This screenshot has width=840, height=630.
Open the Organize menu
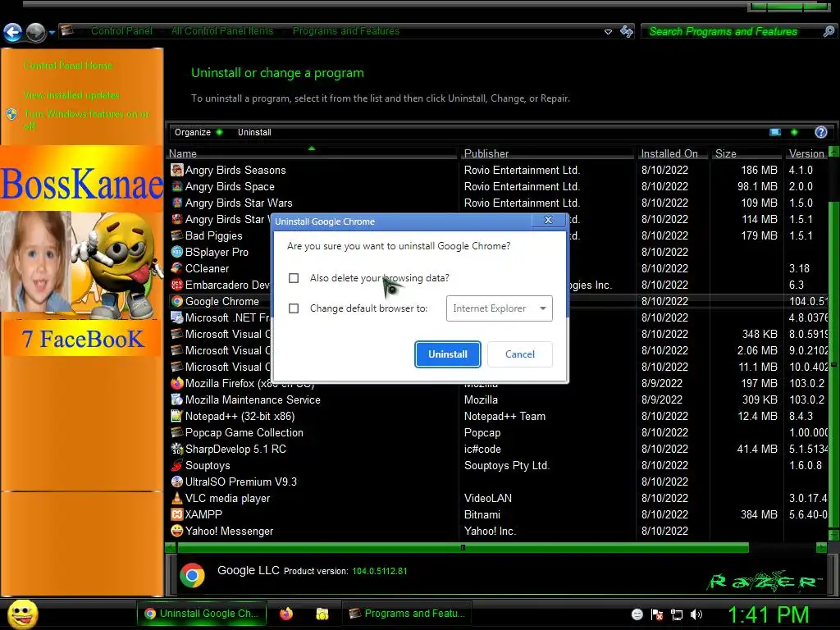(198, 132)
